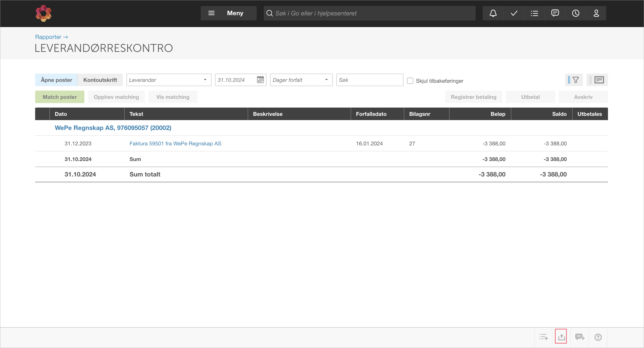Toggle the filter funnel icon

(x=574, y=80)
